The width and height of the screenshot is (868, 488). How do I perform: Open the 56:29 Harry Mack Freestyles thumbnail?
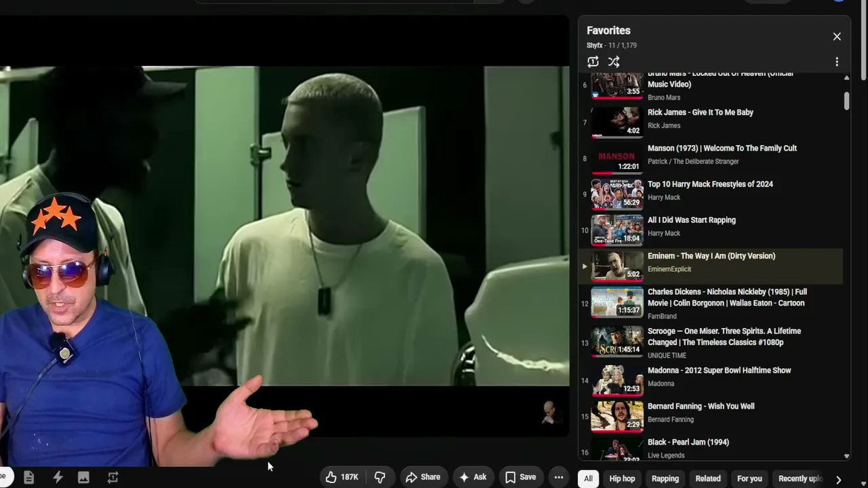tap(617, 194)
